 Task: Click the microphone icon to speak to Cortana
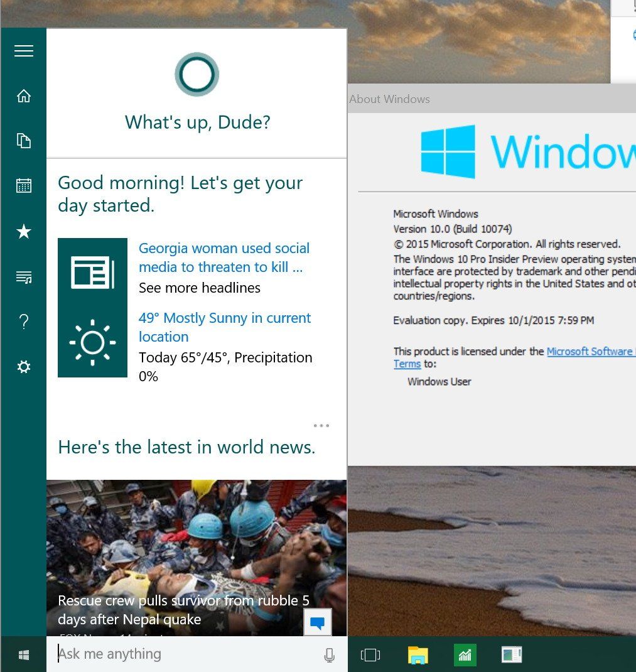click(x=329, y=654)
